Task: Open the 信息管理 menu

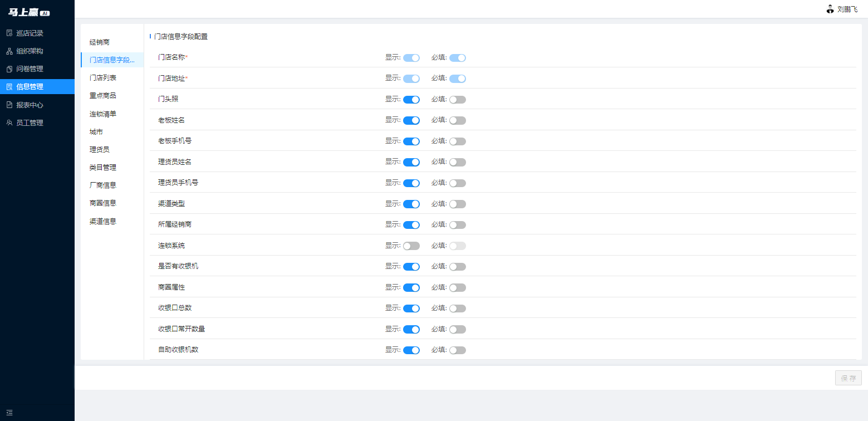Action: 37,87
